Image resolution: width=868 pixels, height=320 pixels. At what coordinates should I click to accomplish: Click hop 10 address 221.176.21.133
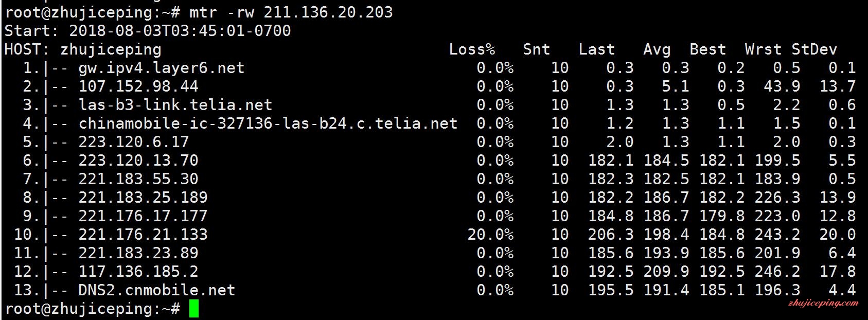pos(143,235)
